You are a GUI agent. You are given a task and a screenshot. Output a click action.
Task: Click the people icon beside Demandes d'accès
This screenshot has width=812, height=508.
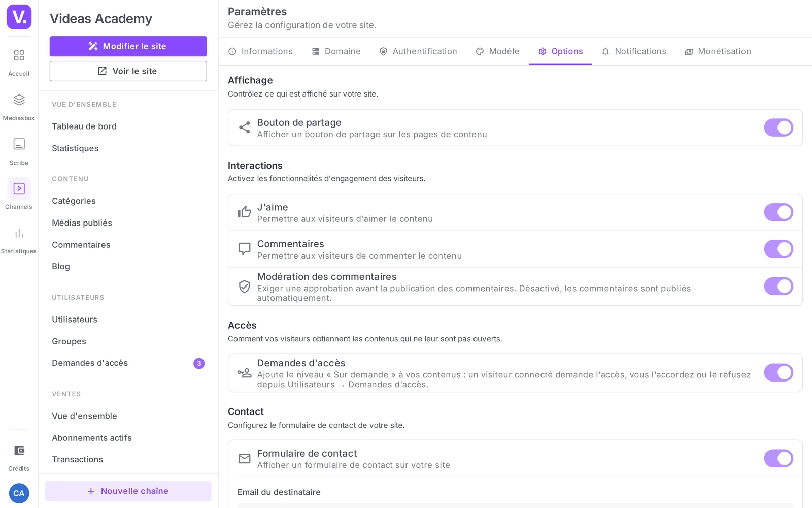tap(244, 373)
